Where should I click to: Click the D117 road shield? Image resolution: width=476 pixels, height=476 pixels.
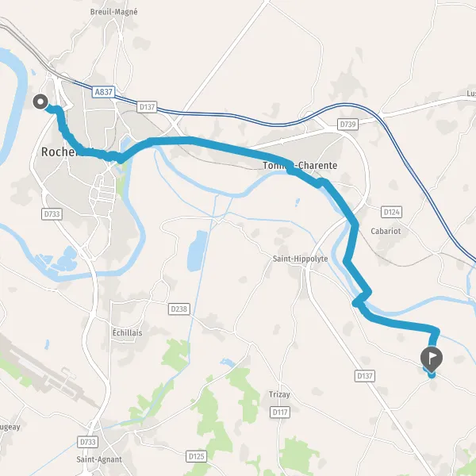point(280,412)
